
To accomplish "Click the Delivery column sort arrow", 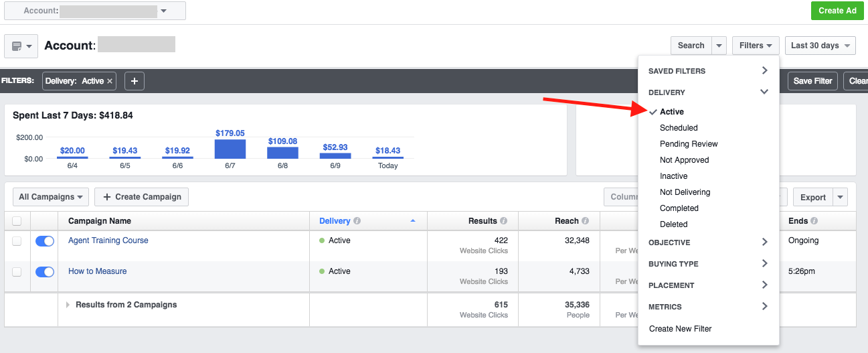I will (413, 221).
